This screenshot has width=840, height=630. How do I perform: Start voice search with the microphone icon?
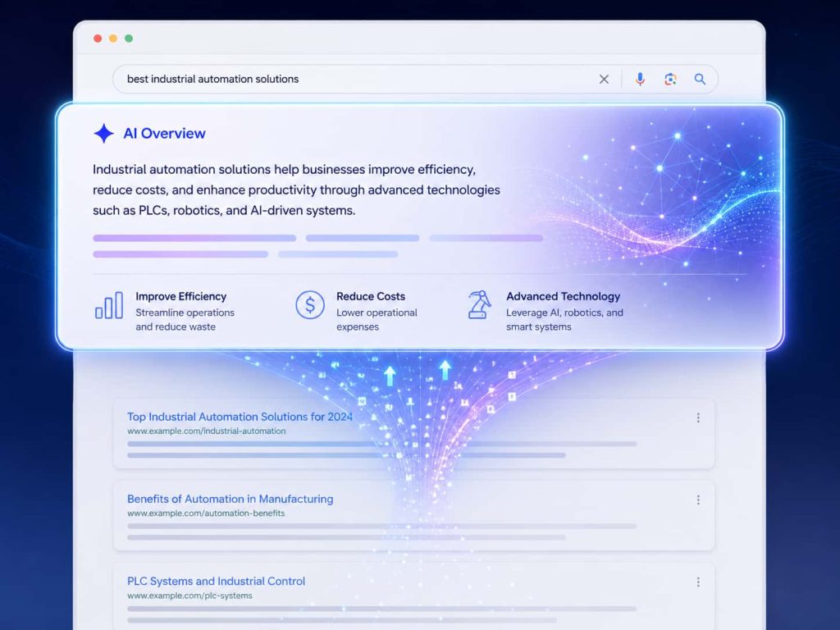tap(640, 80)
